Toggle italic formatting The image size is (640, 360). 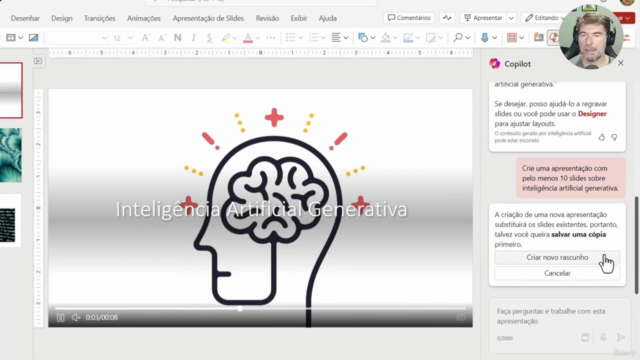pos(193,38)
